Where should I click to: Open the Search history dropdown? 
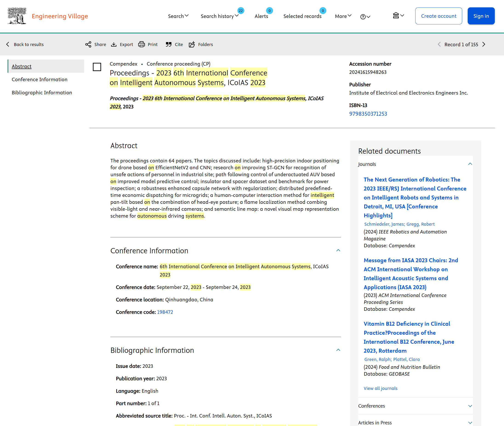(220, 16)
